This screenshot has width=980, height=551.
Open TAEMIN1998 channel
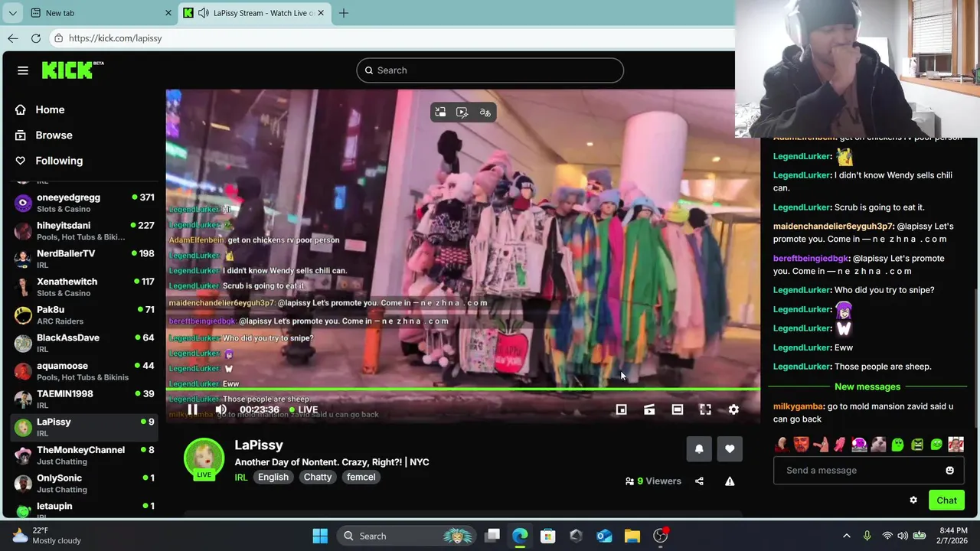(x=84, y=399)
